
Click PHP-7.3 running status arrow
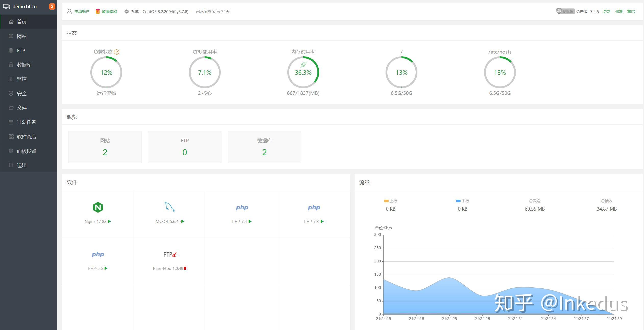pyautogui.click(x=322, y=221)
